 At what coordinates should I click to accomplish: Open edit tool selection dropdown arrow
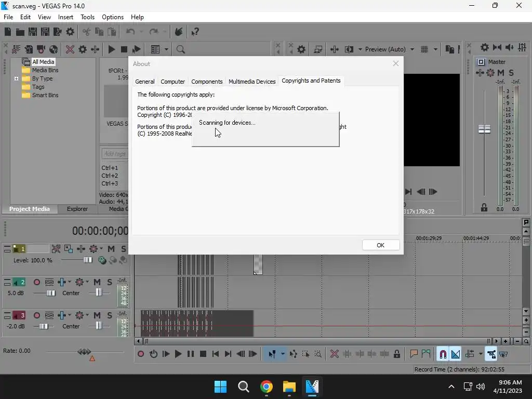[283, 354]
